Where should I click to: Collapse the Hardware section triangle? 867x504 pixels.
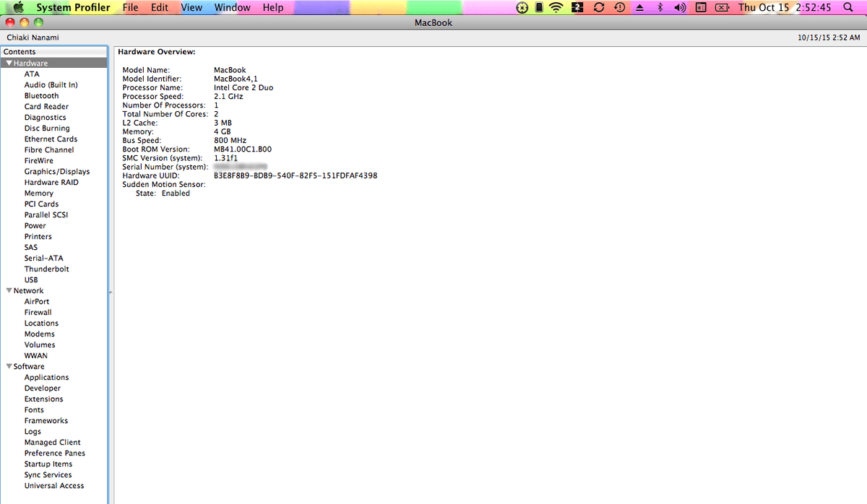tap(9, 64)
